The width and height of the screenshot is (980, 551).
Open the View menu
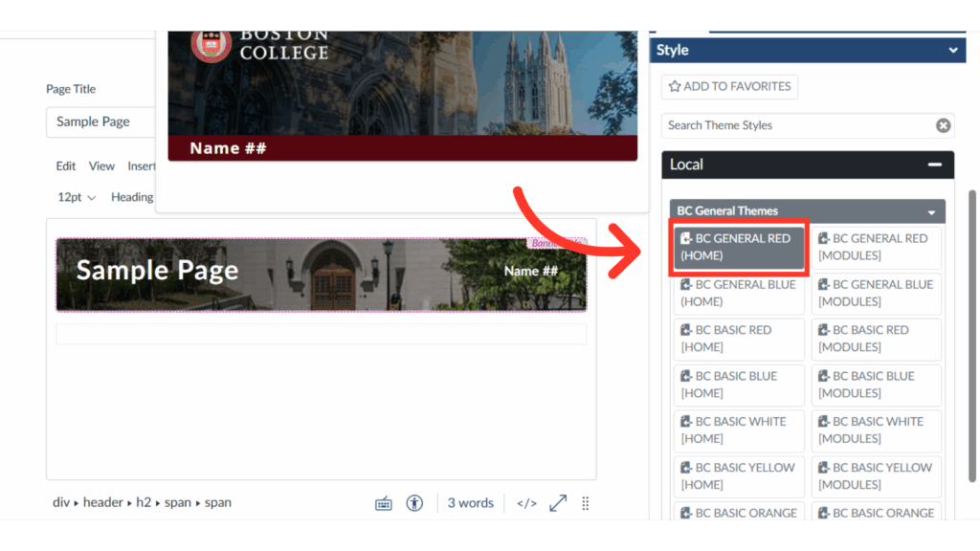tap(101, 166)
